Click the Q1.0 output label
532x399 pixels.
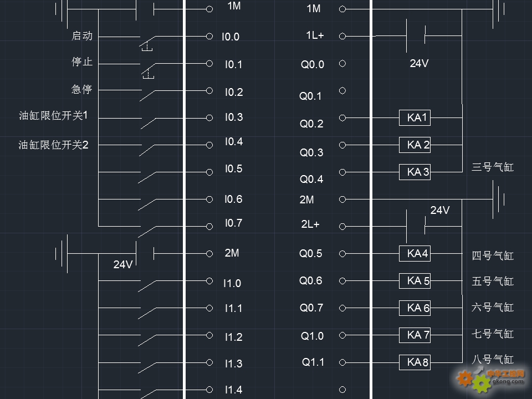[312, 336]
